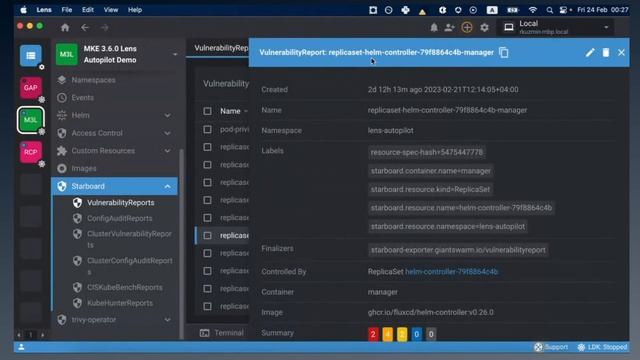The height and width of the screenshot is (360, 640).
Task: Click the user icon in status bar
Action: 21,347
